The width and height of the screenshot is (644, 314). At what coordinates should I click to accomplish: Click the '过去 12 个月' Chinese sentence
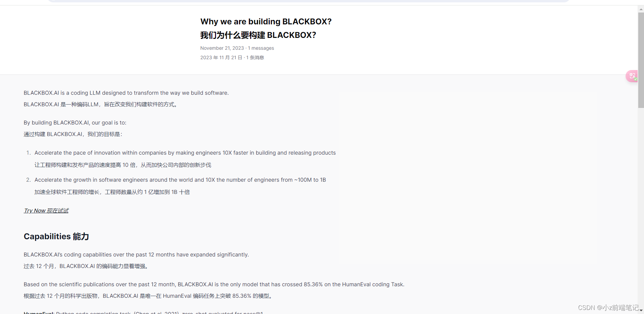click(87, 266)
